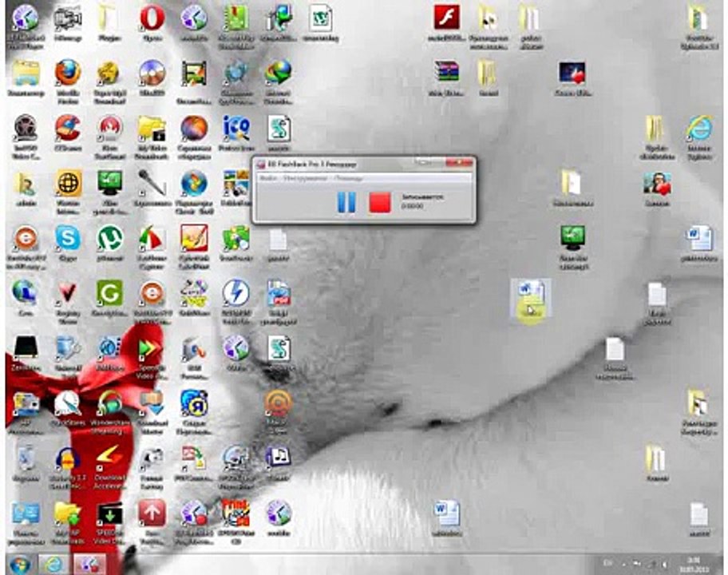Select the green uTorrent desktop icon
This screenshot has width=728, height=575.
pyautogui.click(x=109, y=238)
